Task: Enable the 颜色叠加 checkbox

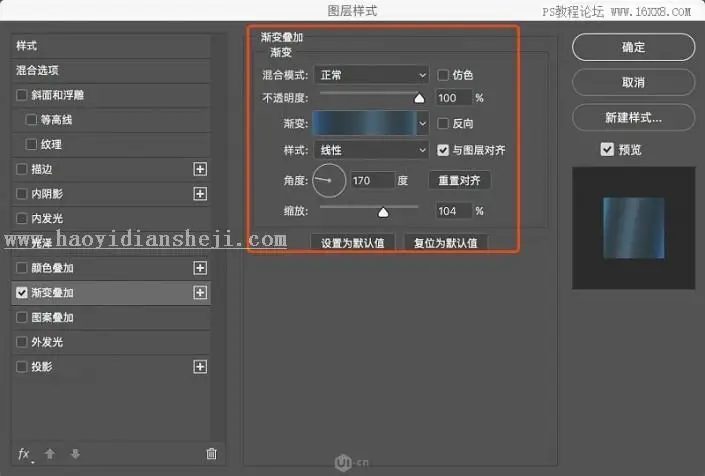Action: [x=22, y=268]
